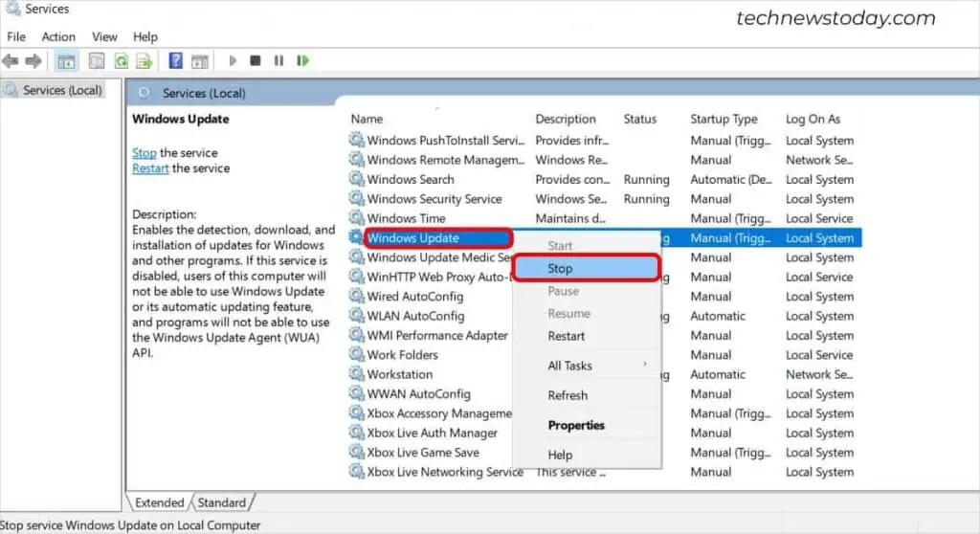
Task: Click the Stop the service link
Action: point(144,152)
